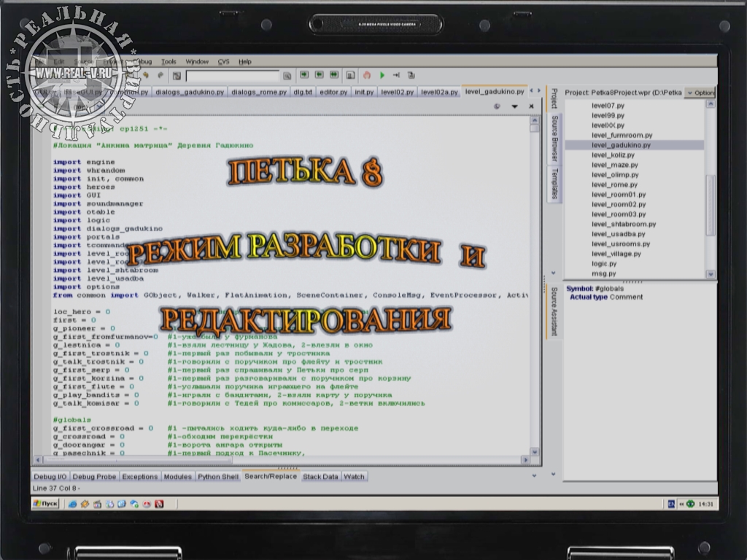Open the editor file list dropdown arrow
This screenshot has width=747, height=560.
[x=514, y=106]
